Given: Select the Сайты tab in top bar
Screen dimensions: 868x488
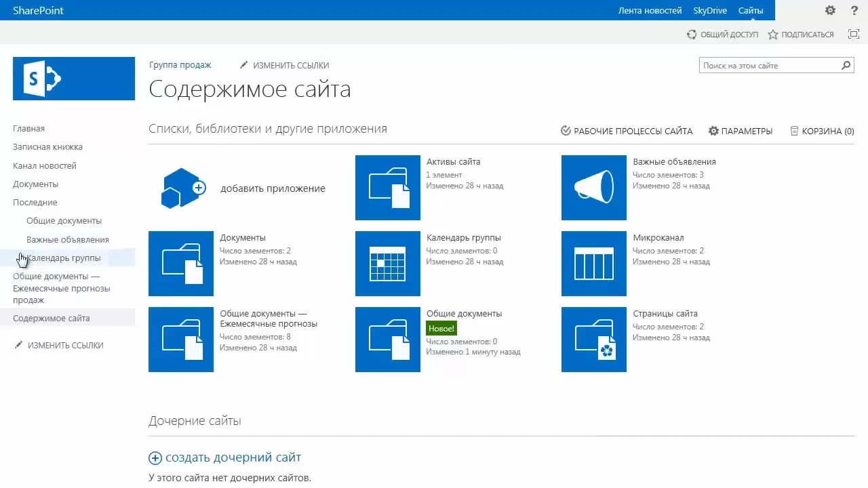Looking at the screenshot, I should click(x=751, y=10).
